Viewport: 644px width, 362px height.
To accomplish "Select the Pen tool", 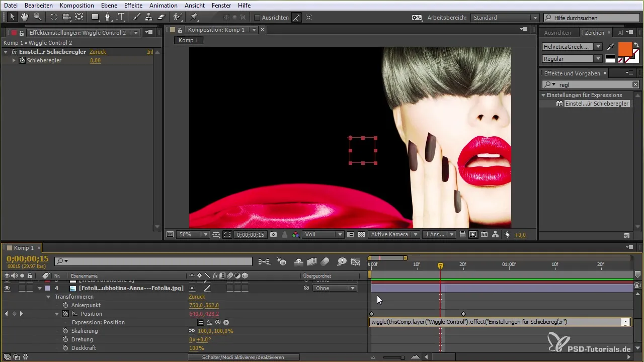I will point(108,17).
